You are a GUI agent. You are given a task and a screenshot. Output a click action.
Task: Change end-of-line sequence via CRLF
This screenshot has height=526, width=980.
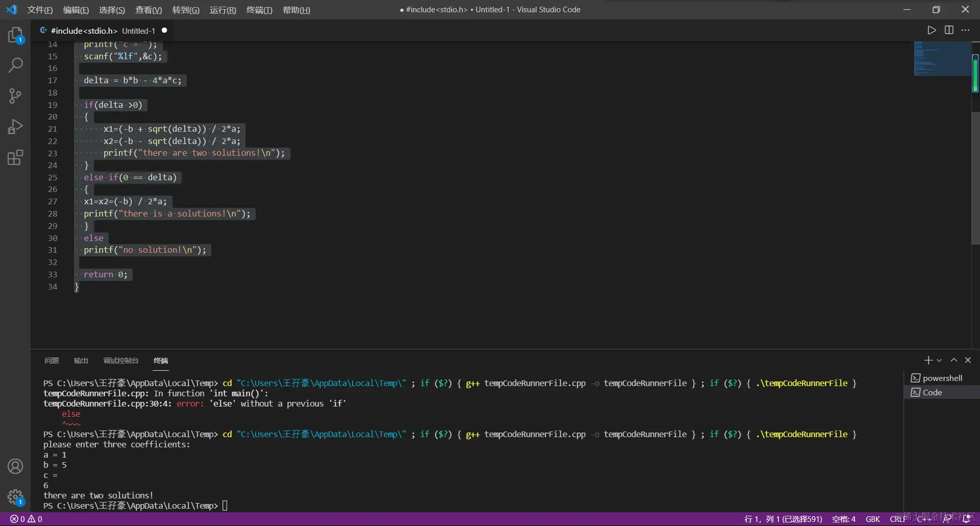(x=898, y=519)
